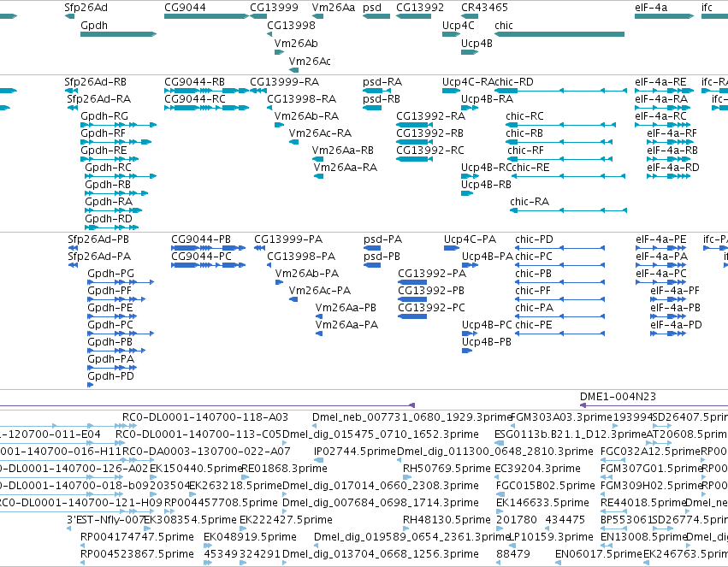
Task: Select the Vm26Ac gene label
Action: click(310, 62)
